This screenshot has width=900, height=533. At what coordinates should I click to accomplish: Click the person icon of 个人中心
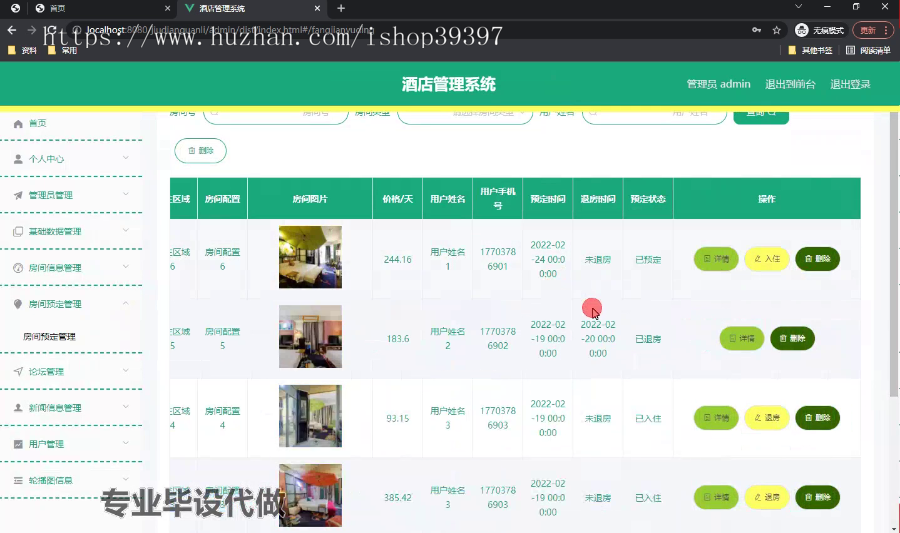pyautogui.click(x=18, y=159)
